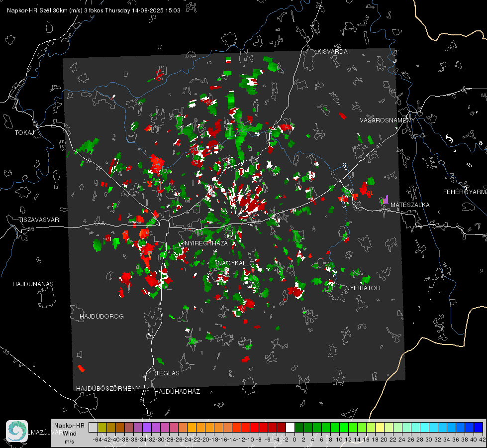
Task: Click the TOKAJ city label
Action: click(x=24, y=133)
